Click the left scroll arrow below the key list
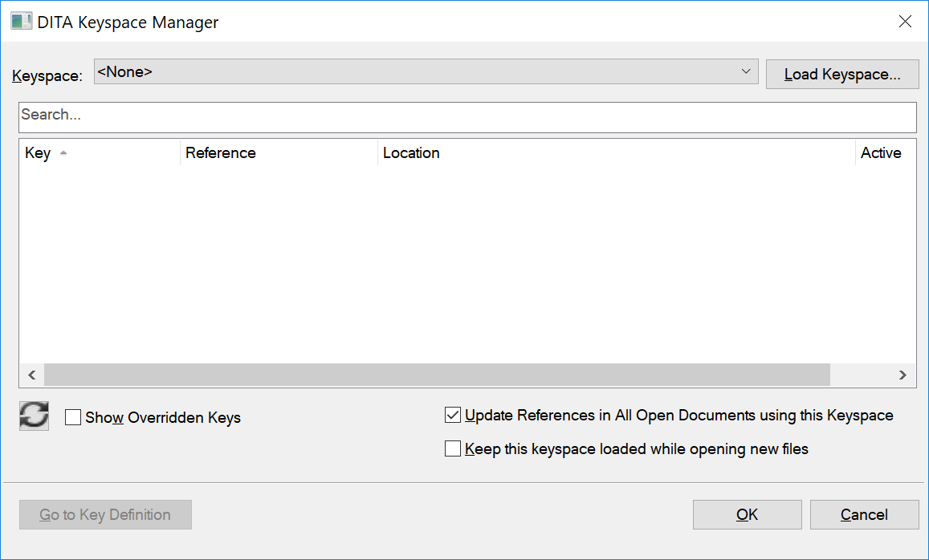The width and height of the screenshot is (929, 560). click(x=31, y=375)
